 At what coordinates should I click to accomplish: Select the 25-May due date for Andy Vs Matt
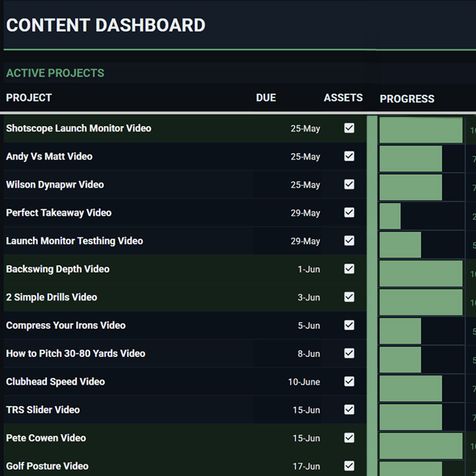click(305, 157)
